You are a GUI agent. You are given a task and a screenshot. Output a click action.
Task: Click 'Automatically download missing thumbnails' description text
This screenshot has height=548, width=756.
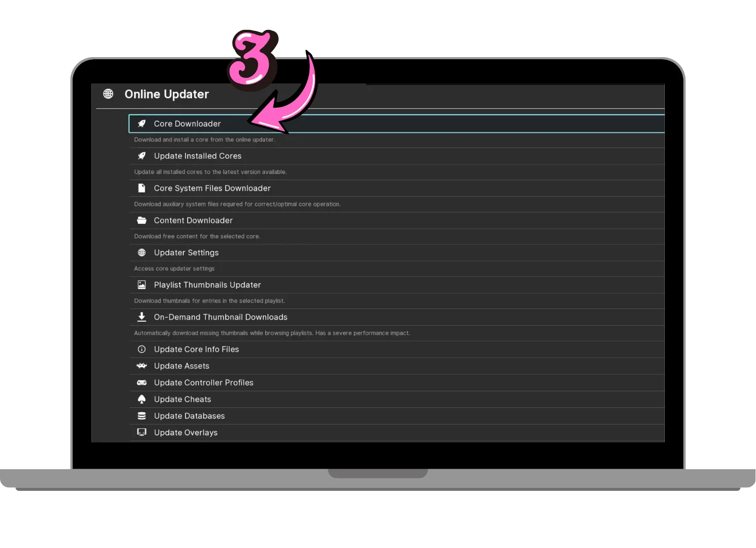[272, 333]
